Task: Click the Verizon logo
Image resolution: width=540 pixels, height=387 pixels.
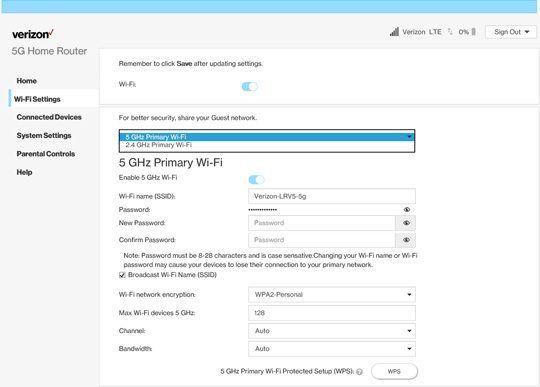Action: point(33,34)
